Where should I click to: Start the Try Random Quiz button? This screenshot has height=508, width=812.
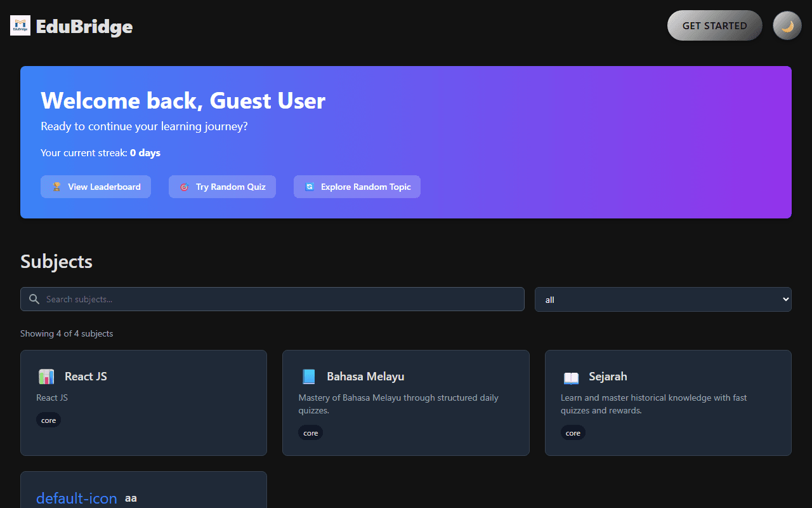(222, 187)
